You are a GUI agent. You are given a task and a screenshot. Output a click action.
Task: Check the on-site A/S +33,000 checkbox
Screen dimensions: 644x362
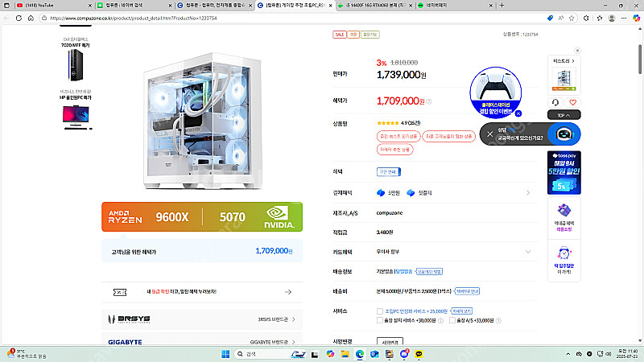pyautogui.click(x=452, y=320)
